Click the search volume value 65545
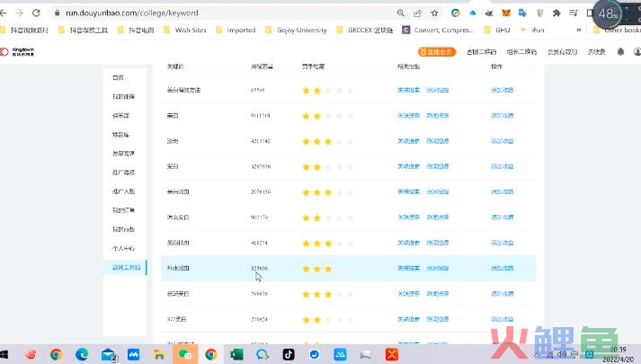The height and width of the screenshot is (364, 641). click(257, 90)
